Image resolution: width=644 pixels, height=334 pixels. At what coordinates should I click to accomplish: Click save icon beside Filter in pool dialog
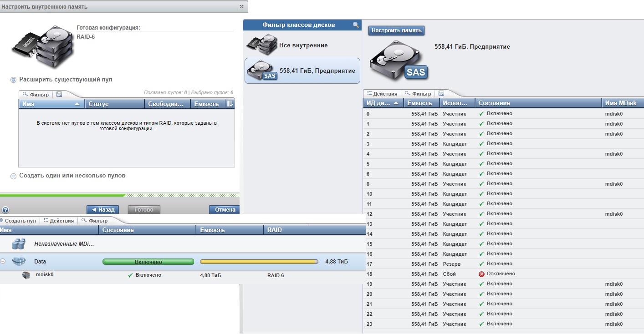click(59, 95)
